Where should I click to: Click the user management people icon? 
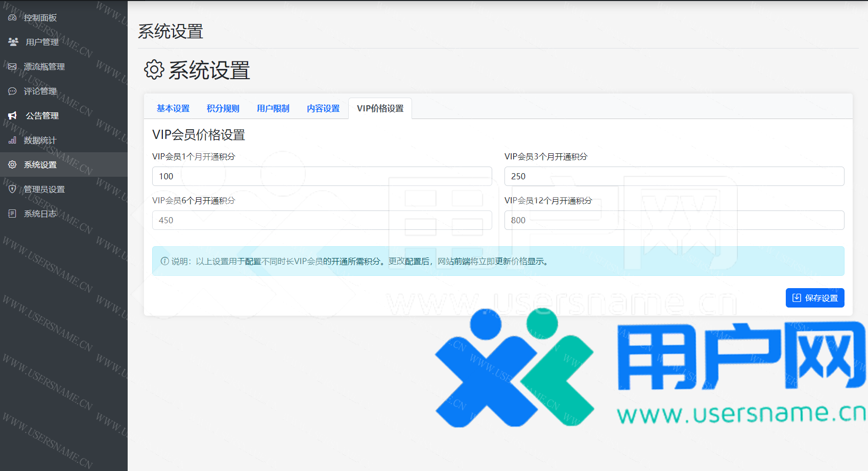click(13, 42)
